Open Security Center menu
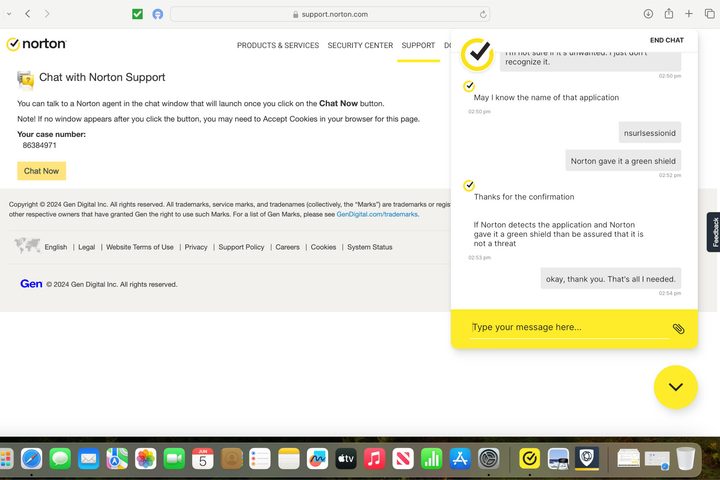 [360, 45]
